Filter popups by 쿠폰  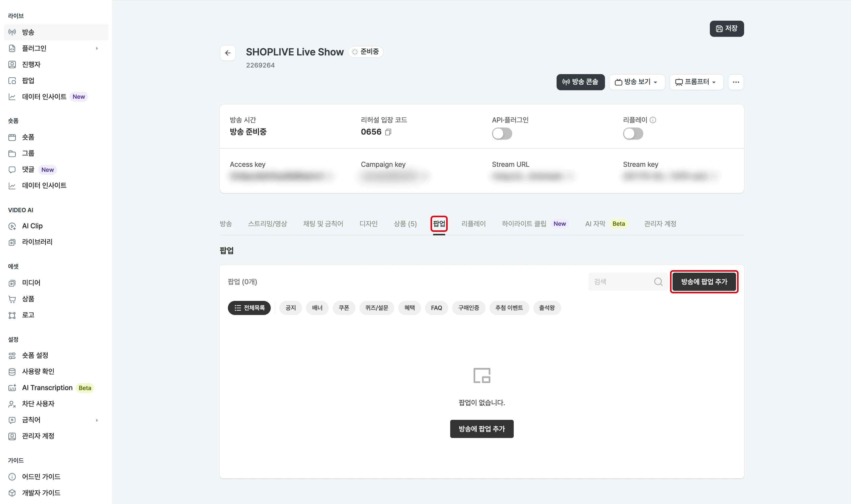click(344, 308)
